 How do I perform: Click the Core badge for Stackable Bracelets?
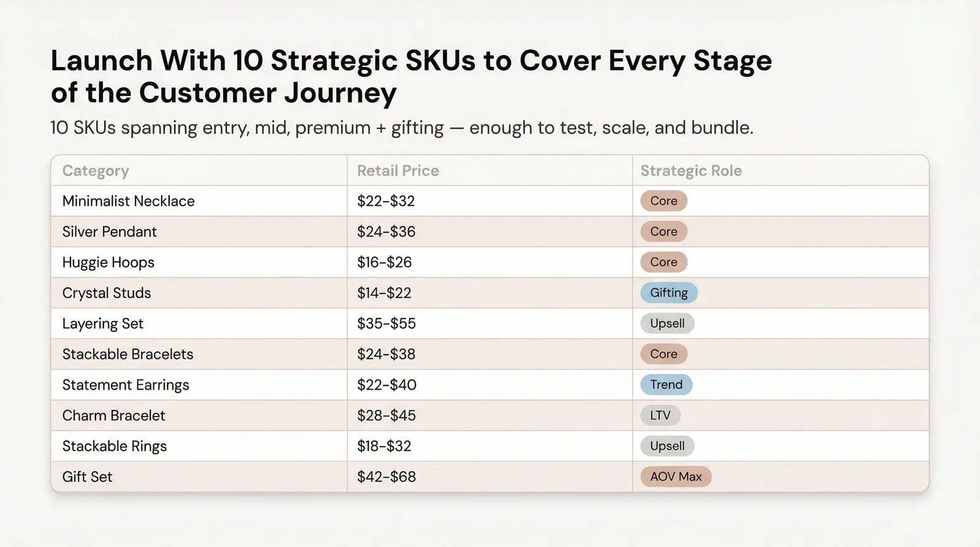click(664, 354)
